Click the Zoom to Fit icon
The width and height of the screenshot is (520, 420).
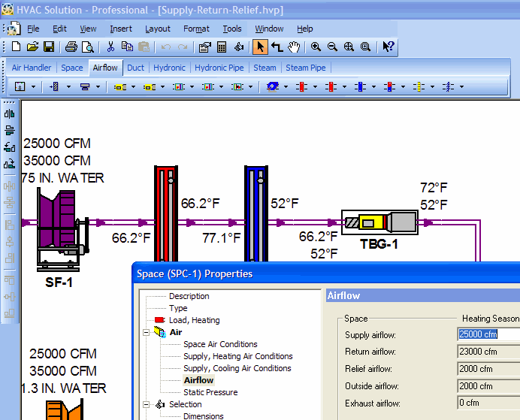(349, 47)
